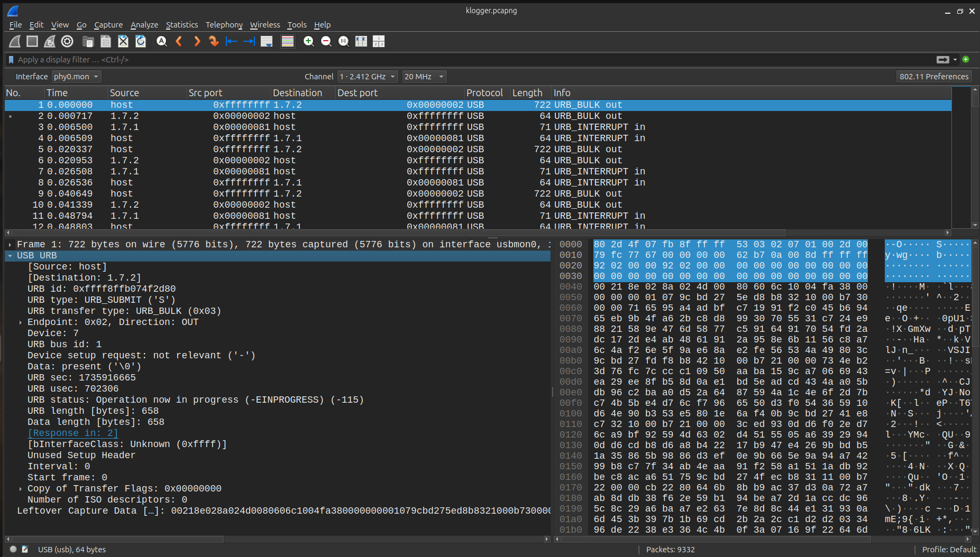Jump to the first packet
The image size is (980, 557).
231,41
